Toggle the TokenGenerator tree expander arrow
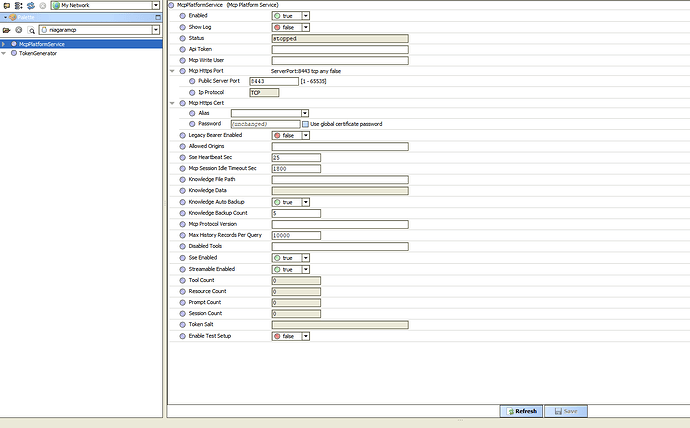Screen dimensions: 690x428 [x=4, y=53]
